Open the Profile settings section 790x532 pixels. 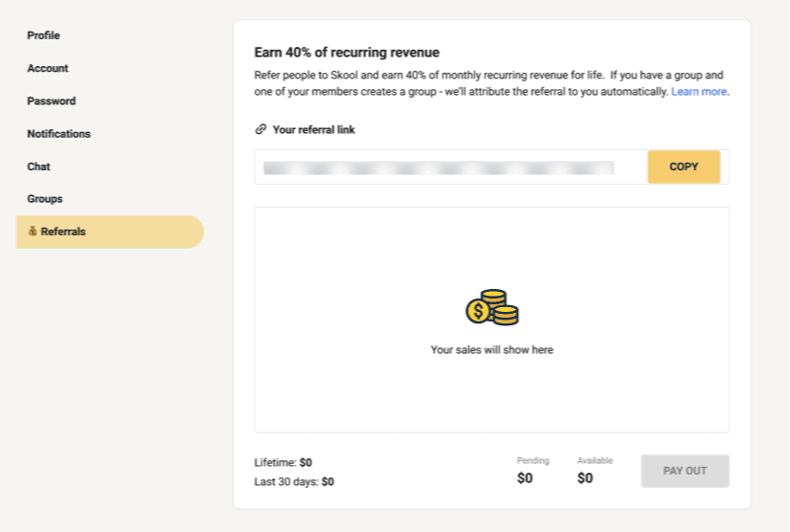(43, 35)
